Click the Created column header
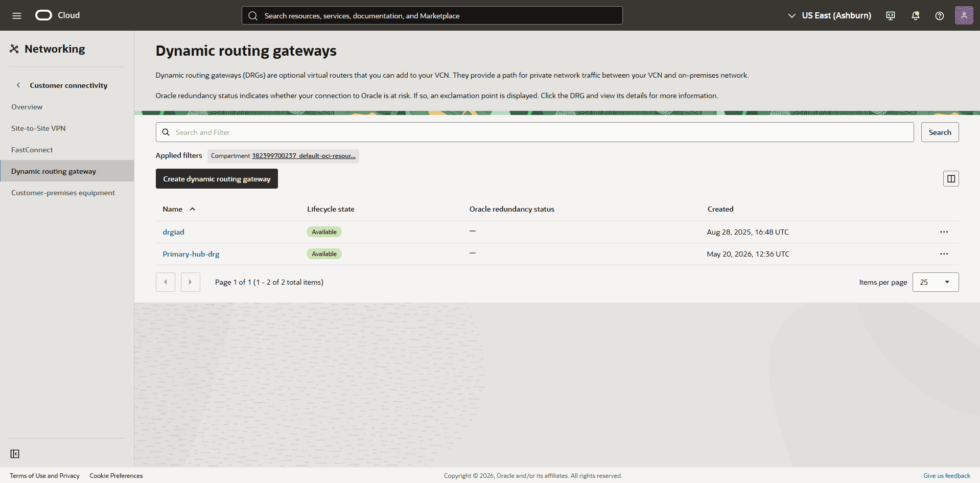 pyautogui.click(x=720, y=209)
